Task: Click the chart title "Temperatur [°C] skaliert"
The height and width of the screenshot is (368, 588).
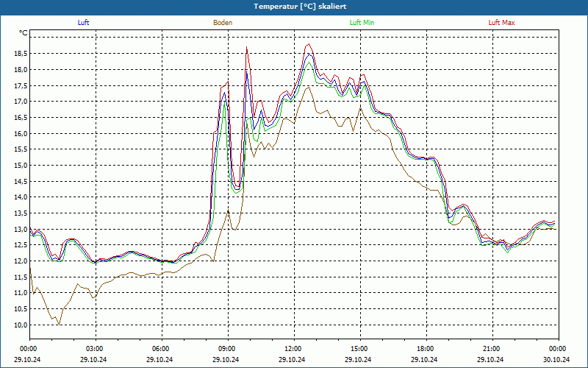Action: click(x=300, y=7)
